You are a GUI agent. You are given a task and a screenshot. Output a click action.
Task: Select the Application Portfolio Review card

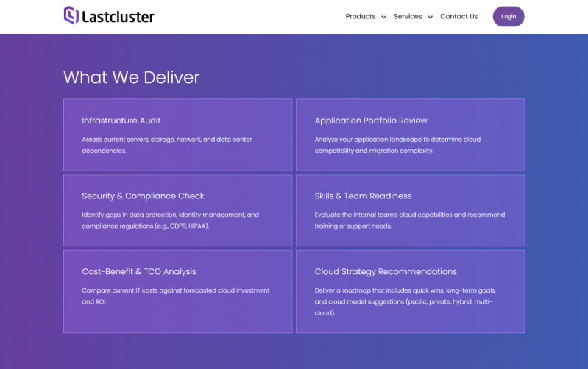point(410,135)
